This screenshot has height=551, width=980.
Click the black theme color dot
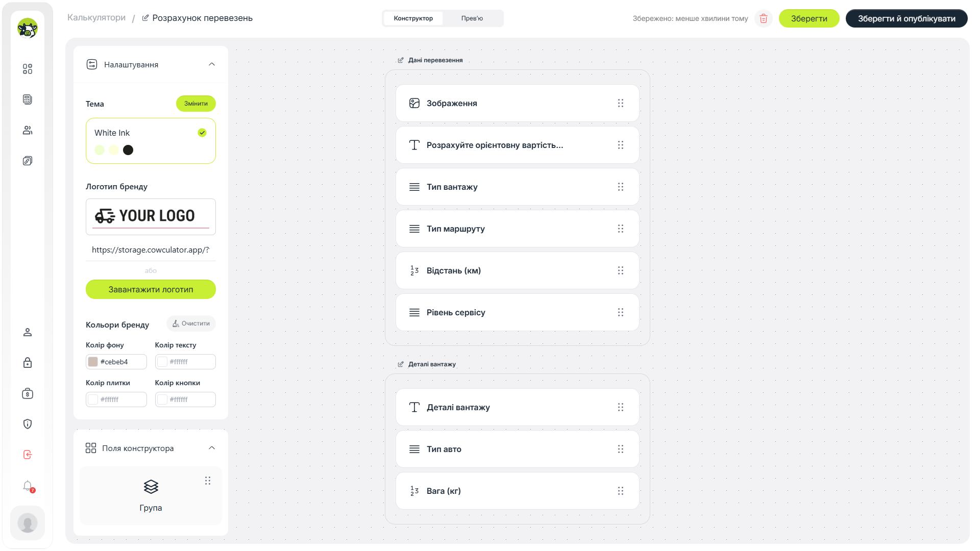click(128, 150)
